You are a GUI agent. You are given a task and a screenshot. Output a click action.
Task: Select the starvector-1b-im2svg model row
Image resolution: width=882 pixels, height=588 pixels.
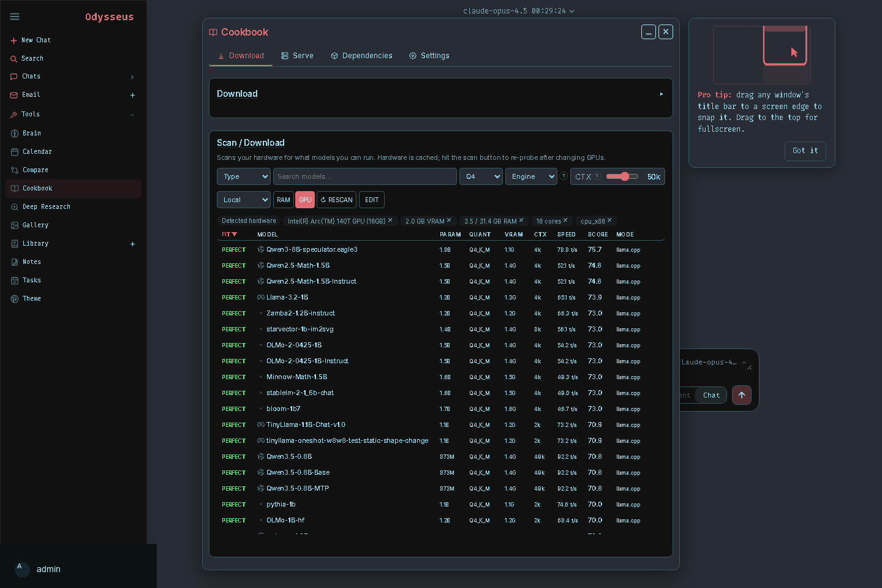tap(440, 330)
